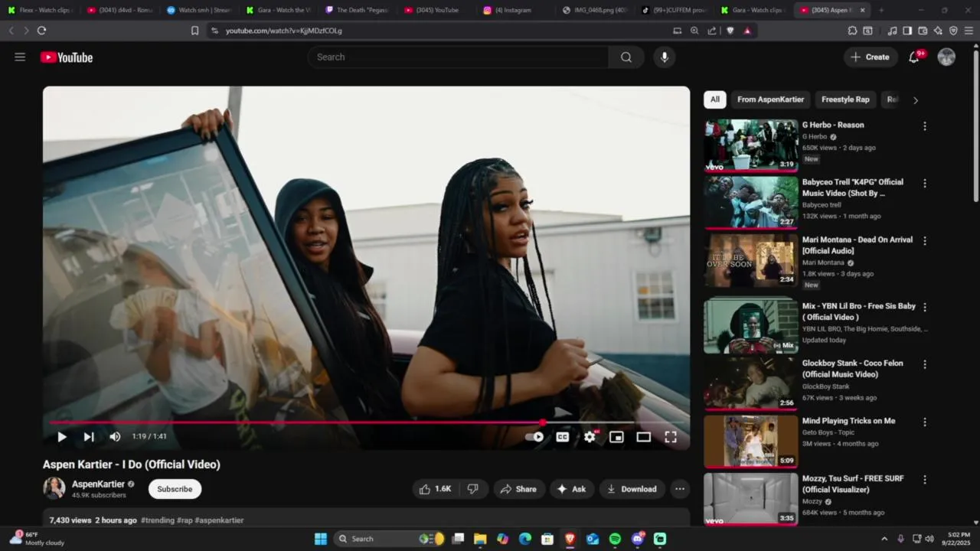The image size is (980, 551).
Task: Skip to the next video
Action: (89, 437)
